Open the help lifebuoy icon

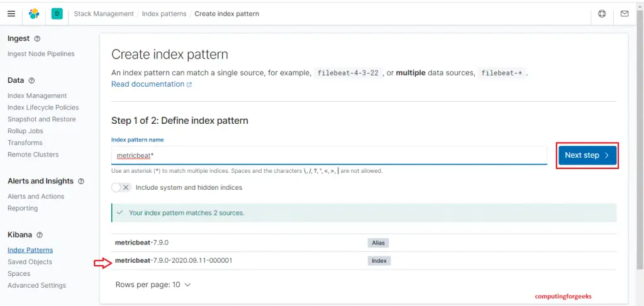click(x=602, y=14)
